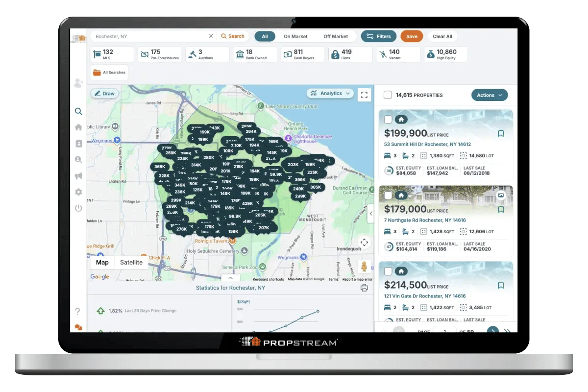Switch to the Off Market tab
The height and width of the screenshot is (392, 588).
coord(336,36)
